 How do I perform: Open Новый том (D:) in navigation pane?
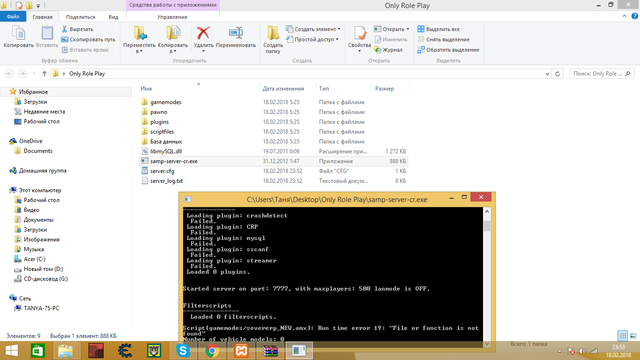(x=43, y=269)
